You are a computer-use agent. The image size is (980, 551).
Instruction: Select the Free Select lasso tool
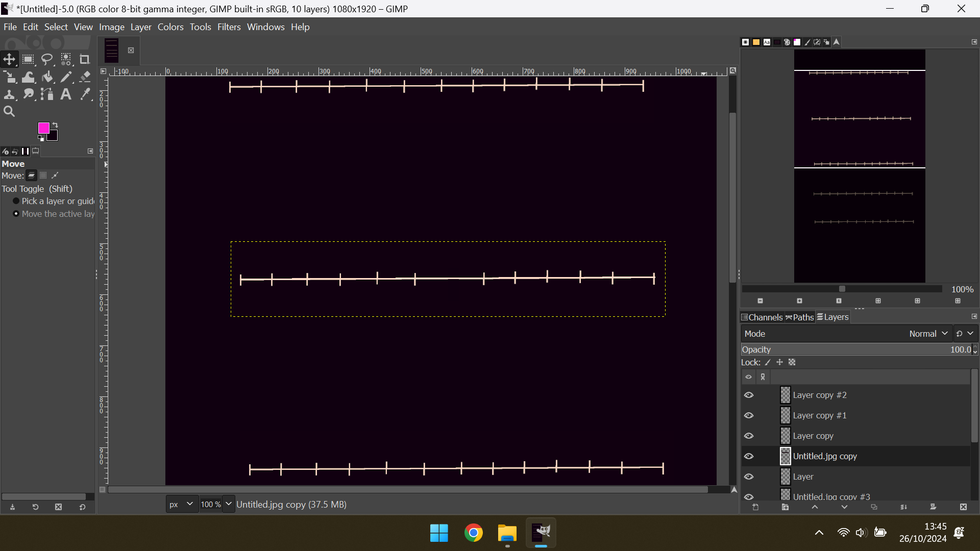click(x=47, y=60)
